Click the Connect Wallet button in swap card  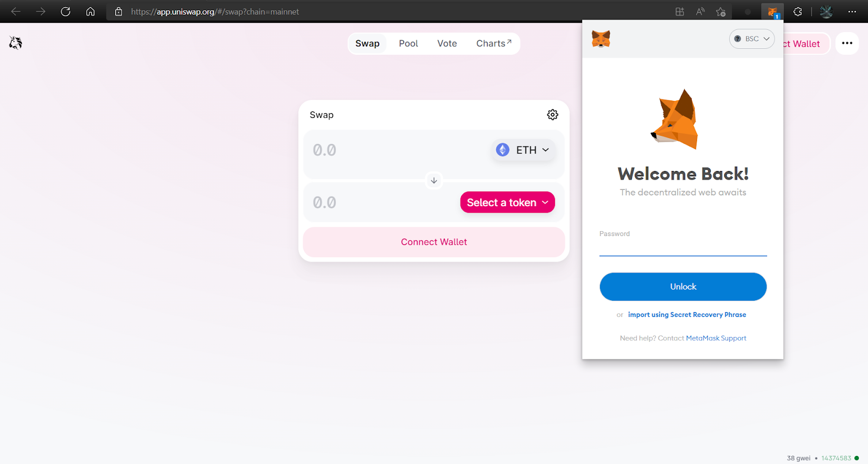coord(434,242)
